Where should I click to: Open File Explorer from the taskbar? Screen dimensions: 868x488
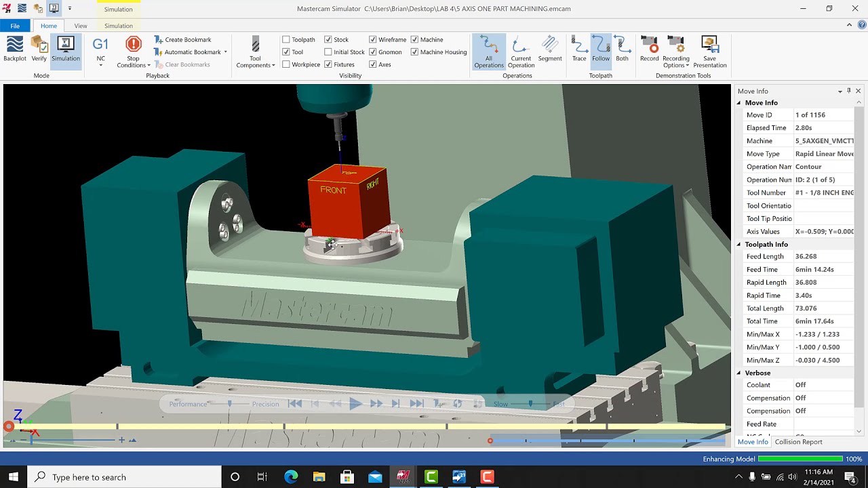tap(319, 477)
